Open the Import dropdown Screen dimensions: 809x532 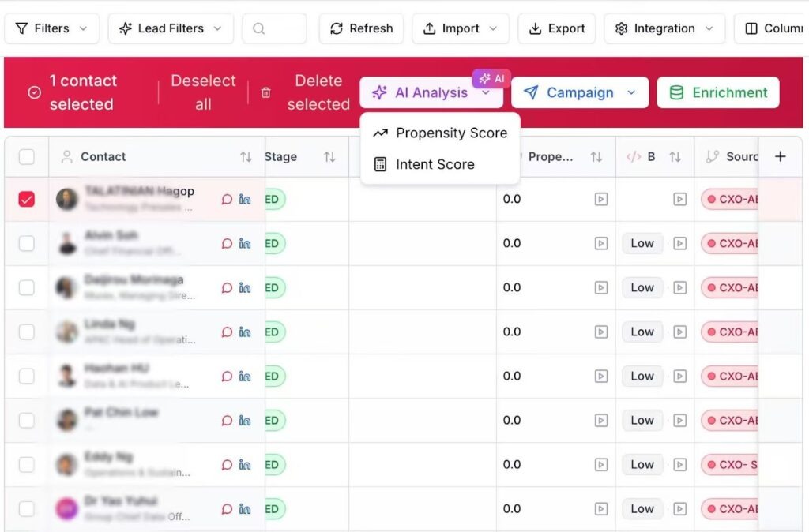[461, 28]
